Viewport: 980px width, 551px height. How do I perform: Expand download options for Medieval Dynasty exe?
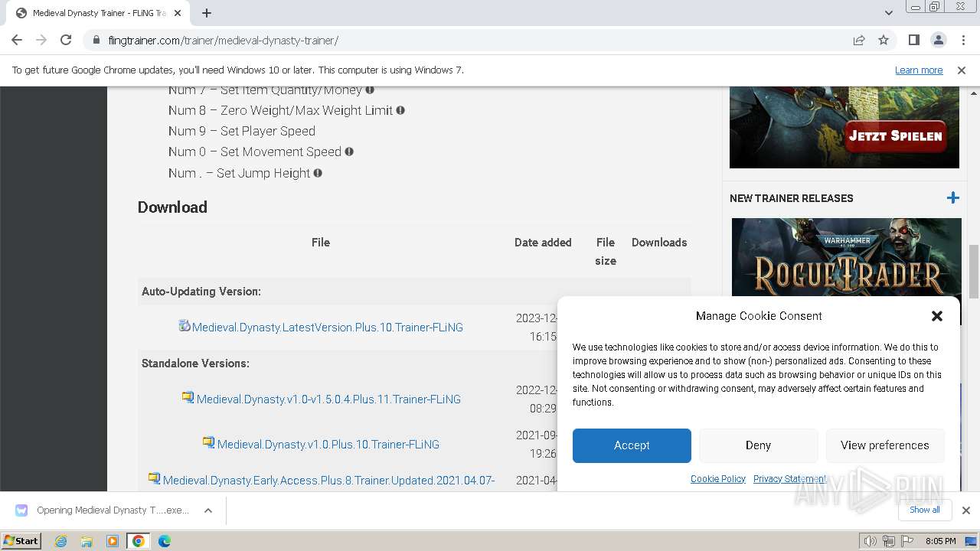point(208,510)
